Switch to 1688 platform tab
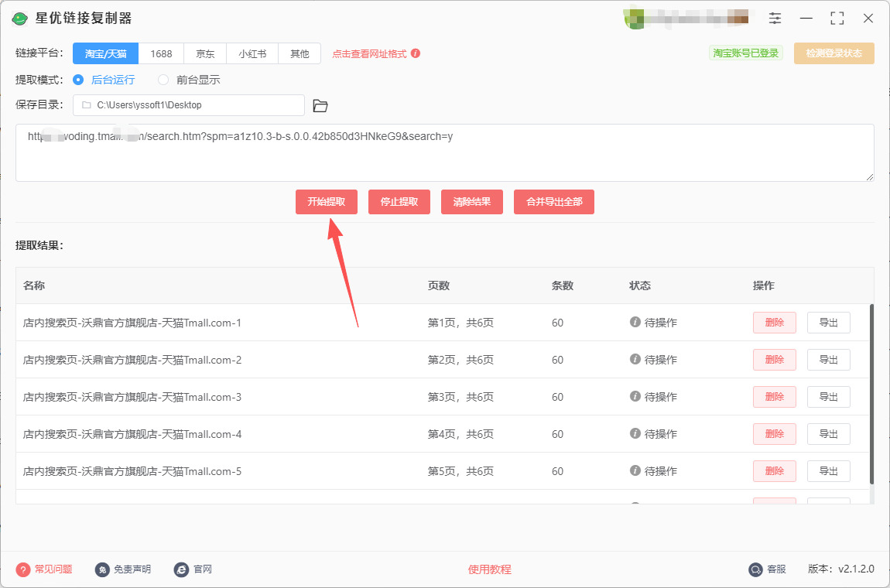Screen dimensions: 890x588 (161, 54)
